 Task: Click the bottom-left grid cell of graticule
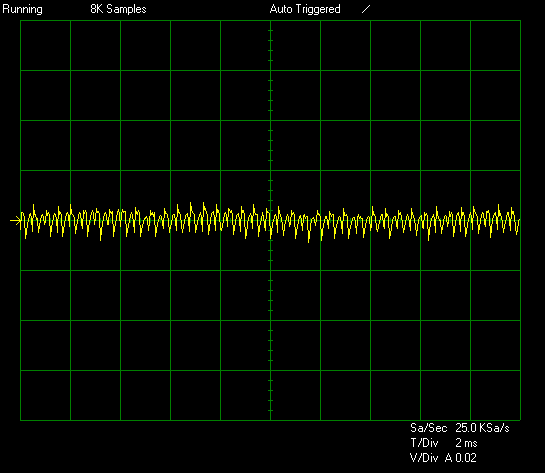click(x=46, y=395)
